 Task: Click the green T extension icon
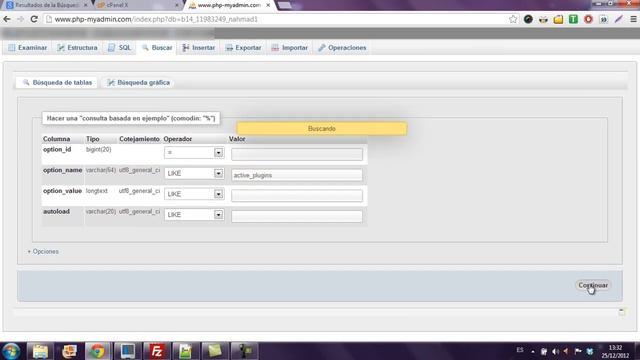(573, 19)
